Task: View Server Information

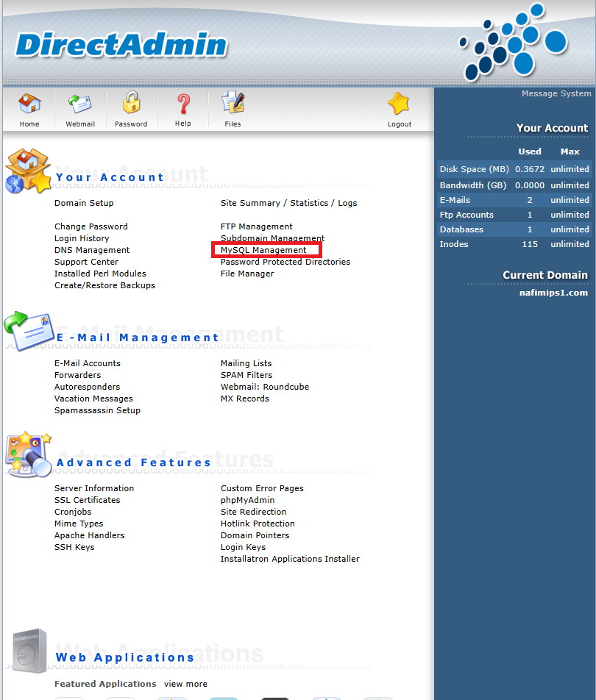Action: [94, 488]
